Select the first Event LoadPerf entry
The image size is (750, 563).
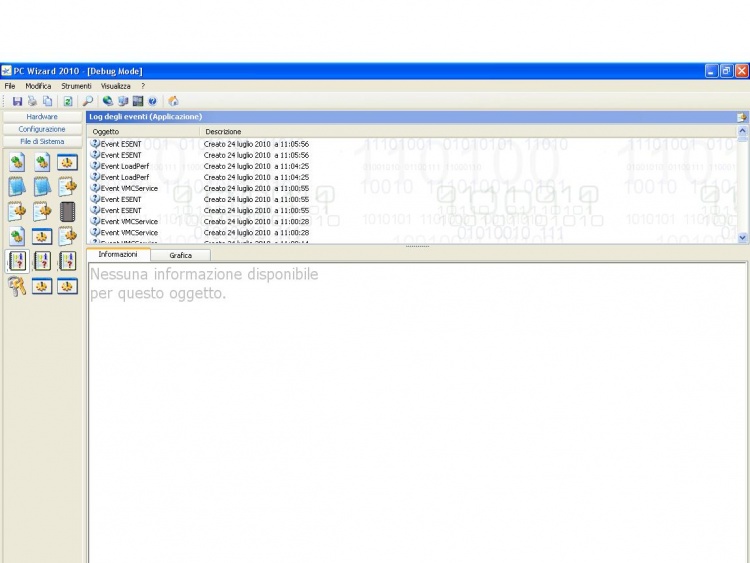pos(121,166)
